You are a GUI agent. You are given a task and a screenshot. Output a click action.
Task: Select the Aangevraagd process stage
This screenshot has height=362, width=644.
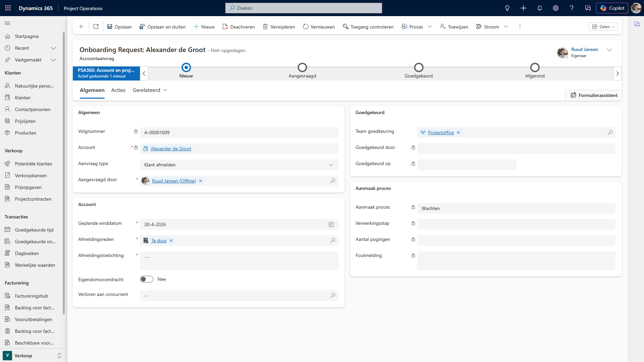click(302, 68)
